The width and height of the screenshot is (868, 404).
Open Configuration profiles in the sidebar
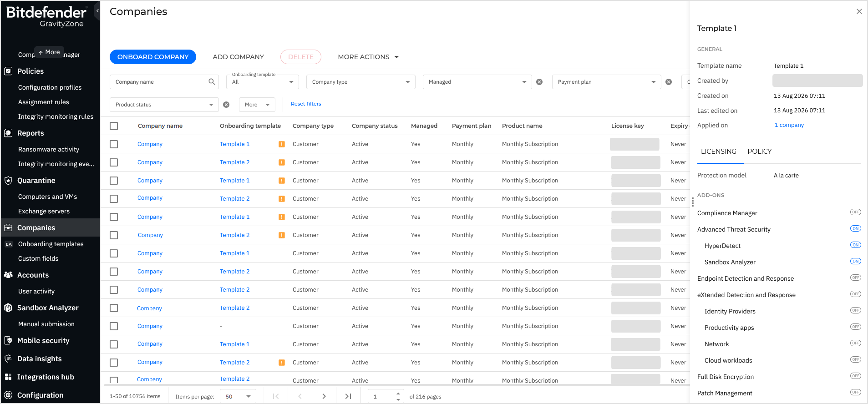tap(50, 87)
